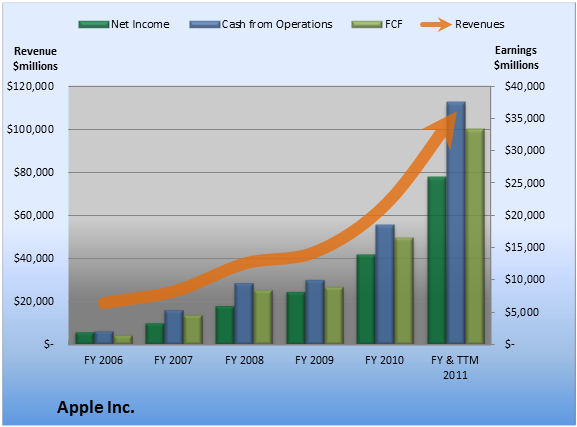
Task: Click the $40,000 right axis label
Action: [524, 86]
